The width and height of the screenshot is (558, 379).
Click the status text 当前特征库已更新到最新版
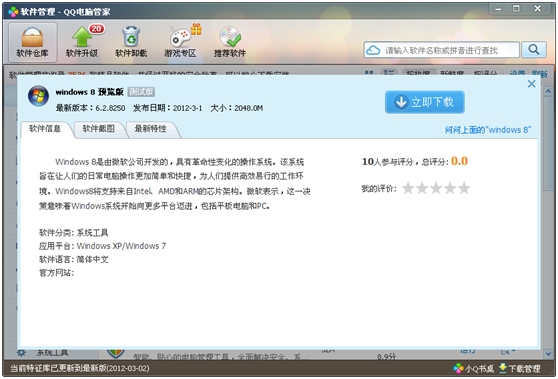tap(80, 368)
